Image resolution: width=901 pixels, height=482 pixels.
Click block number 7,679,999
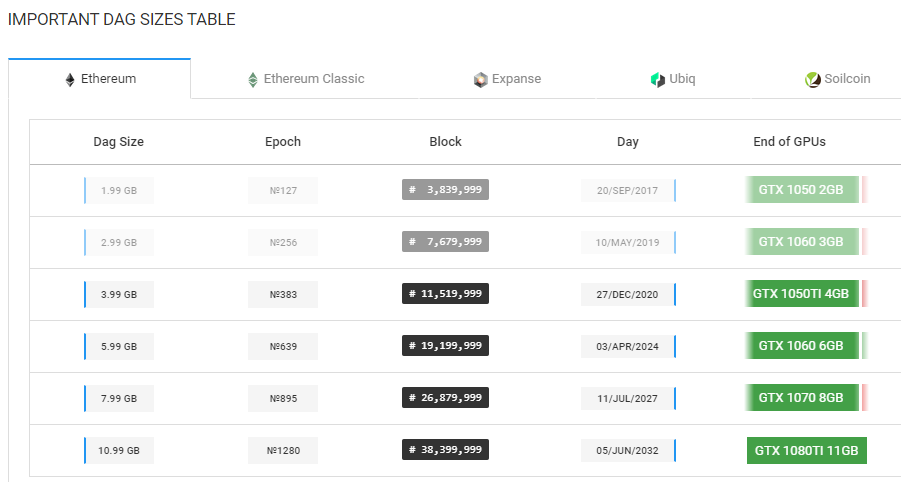tap(445, 242)
